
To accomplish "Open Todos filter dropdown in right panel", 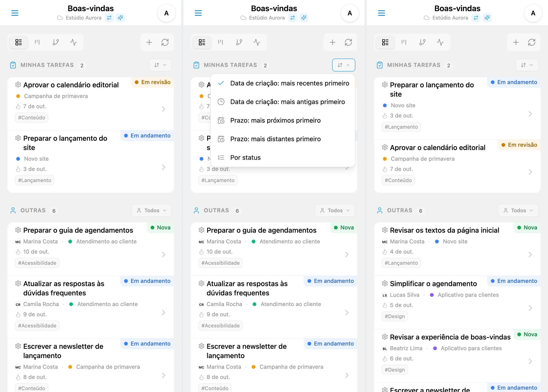I will pyautogui.click(x=518, y=210).
